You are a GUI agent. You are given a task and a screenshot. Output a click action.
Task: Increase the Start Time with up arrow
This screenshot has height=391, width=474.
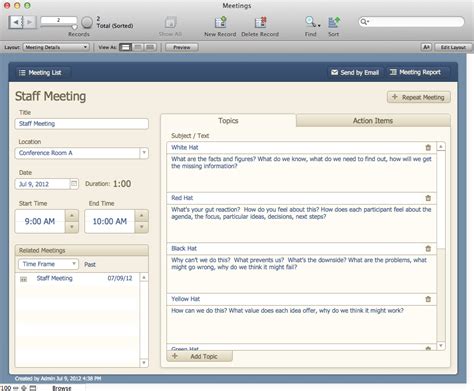(72, 215)
